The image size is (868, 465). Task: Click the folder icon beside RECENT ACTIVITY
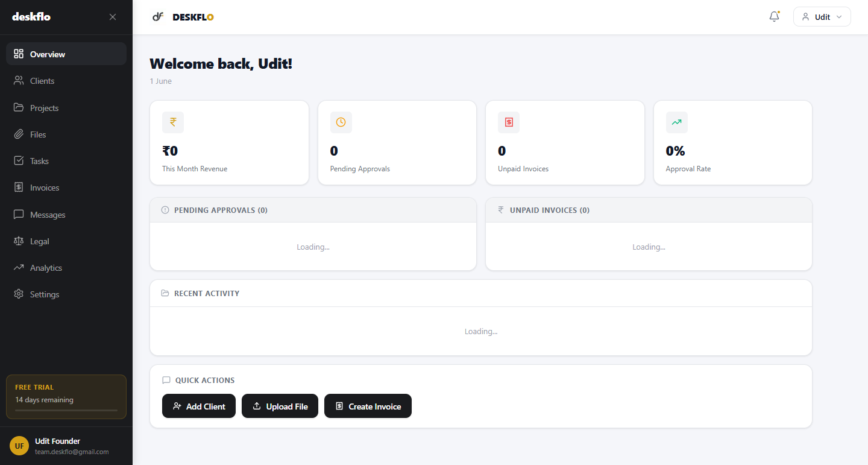click(165, 293)
